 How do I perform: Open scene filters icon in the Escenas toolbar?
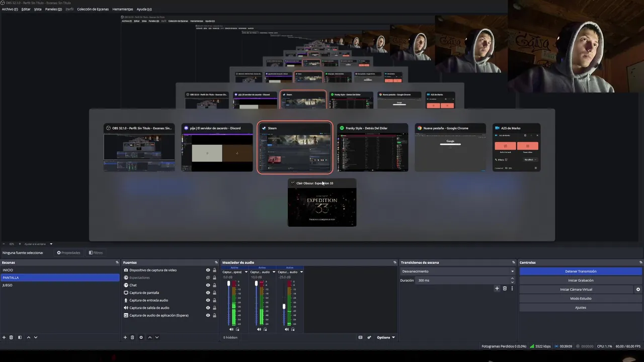(20, 337)
